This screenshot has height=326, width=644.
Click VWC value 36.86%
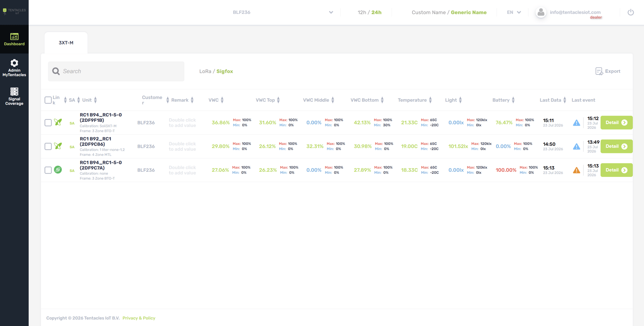[x=221, y=123]
